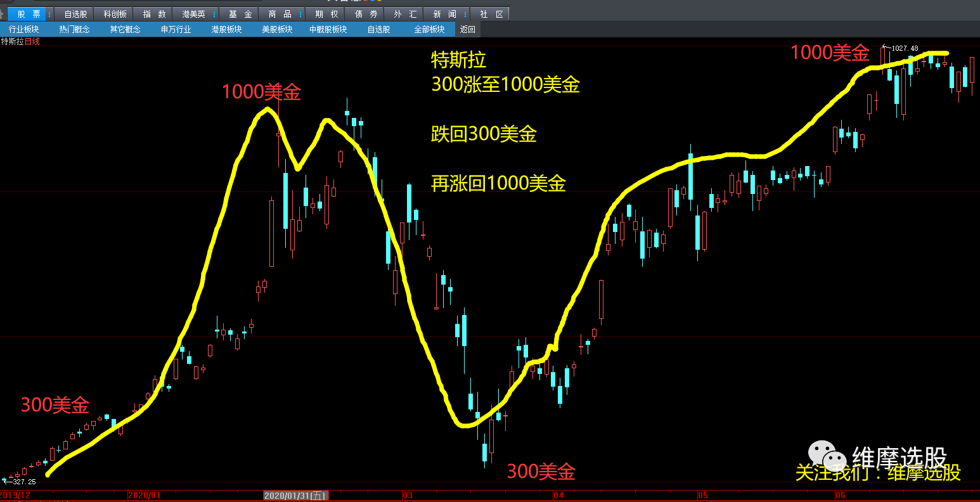Click the 327.25 low price label
The height and width of the screenshot is (502, 980).
[24, 482]
